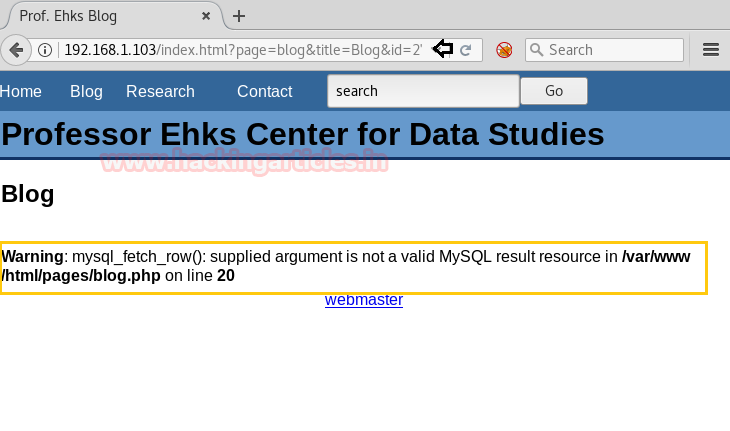Viewport: 730px width, 431px height.
Task: Focus the site search text field
Action: pos(422,91)
